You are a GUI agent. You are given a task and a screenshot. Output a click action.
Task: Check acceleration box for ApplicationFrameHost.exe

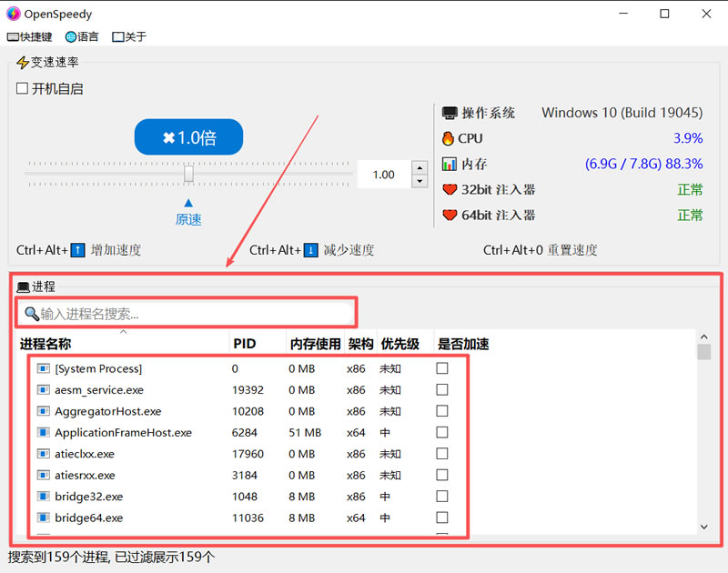tap(442, 432)
